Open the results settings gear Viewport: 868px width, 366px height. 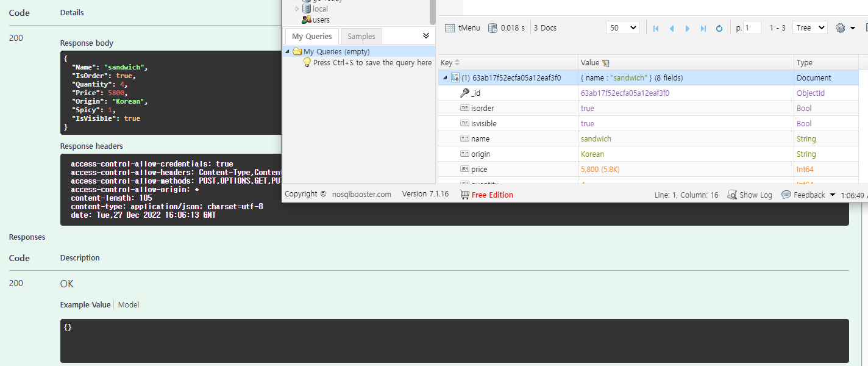841,28
